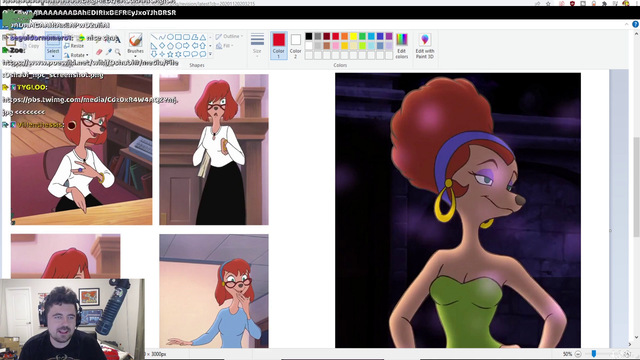640x360 pixels.
Task: Choose the Up arrow shape
Action: [203, 46]
